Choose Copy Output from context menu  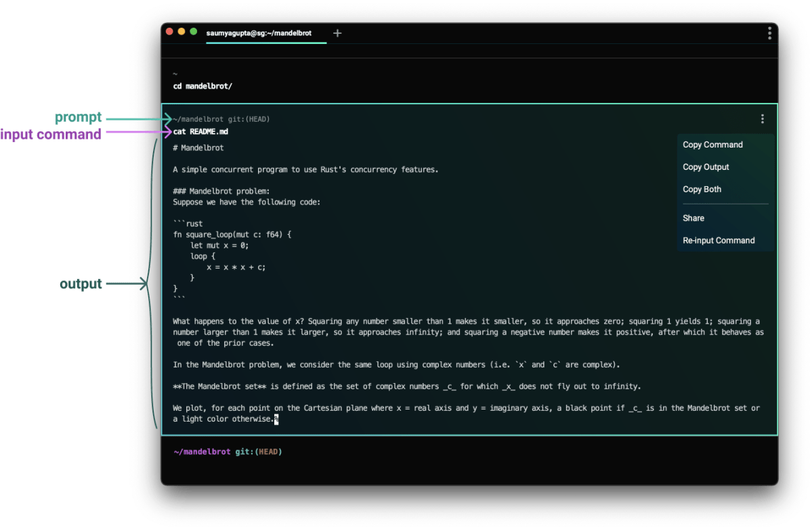point(706,167)
